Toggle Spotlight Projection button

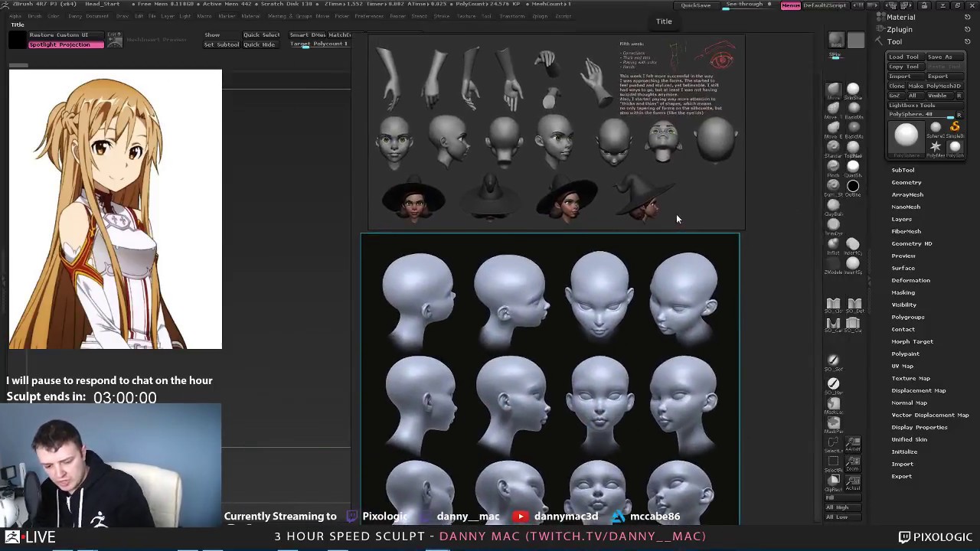click(x=66, y=44)
